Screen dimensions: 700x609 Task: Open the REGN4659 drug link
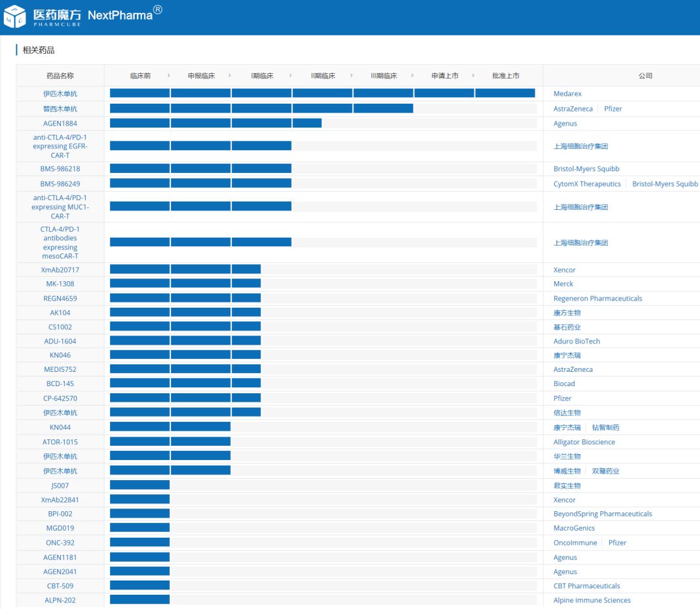60,299
